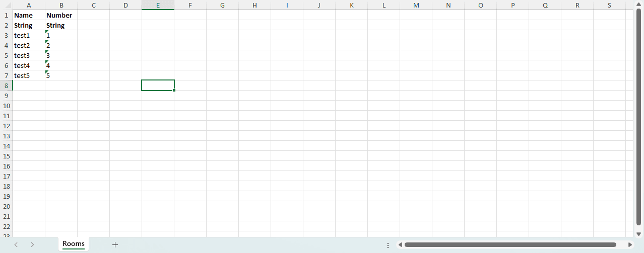Select row 15 header
This screenshot has width=644, height=253.
coord(6,156)
